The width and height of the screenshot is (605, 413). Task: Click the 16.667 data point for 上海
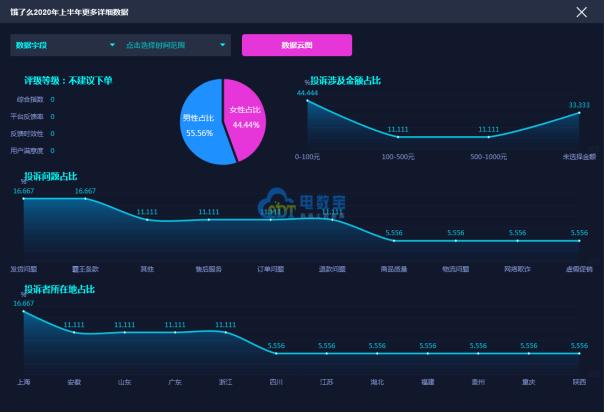24,311
